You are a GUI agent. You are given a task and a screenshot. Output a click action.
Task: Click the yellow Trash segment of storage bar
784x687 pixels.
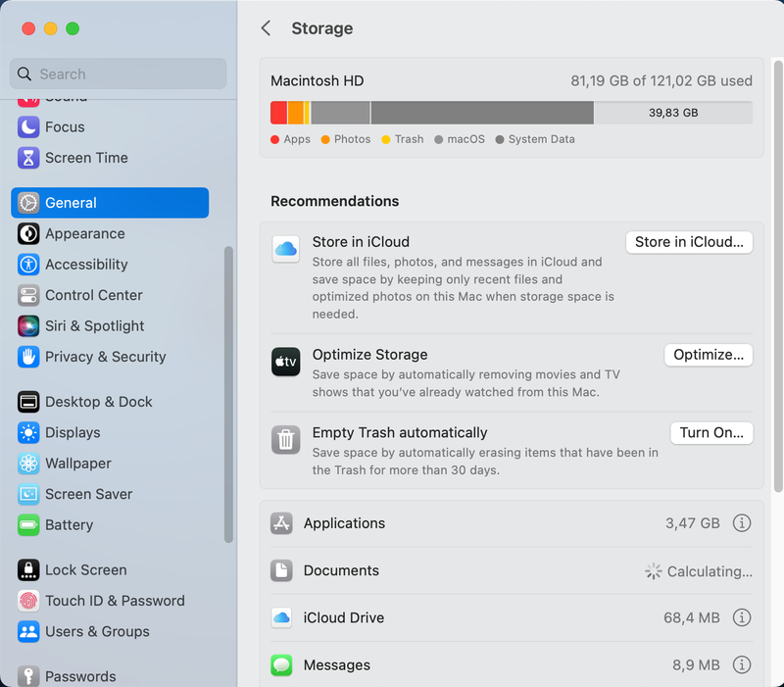(x=307, y=113)
